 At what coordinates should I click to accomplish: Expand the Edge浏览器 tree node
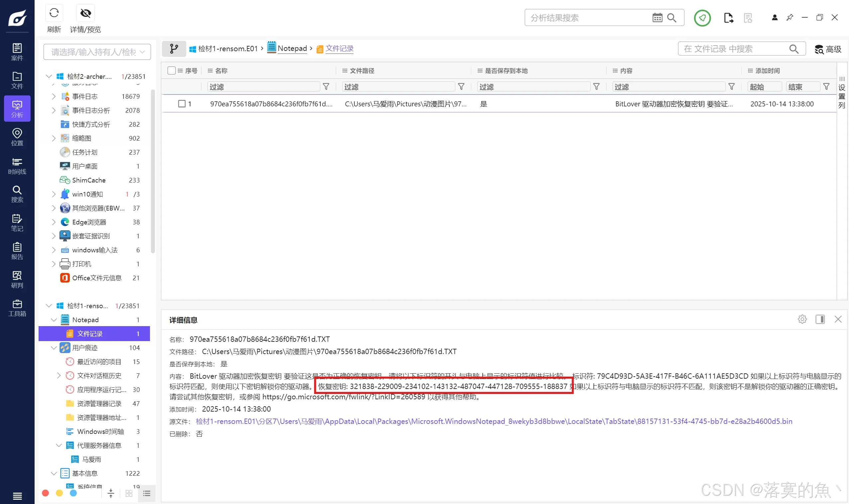(x=54, y=222)
